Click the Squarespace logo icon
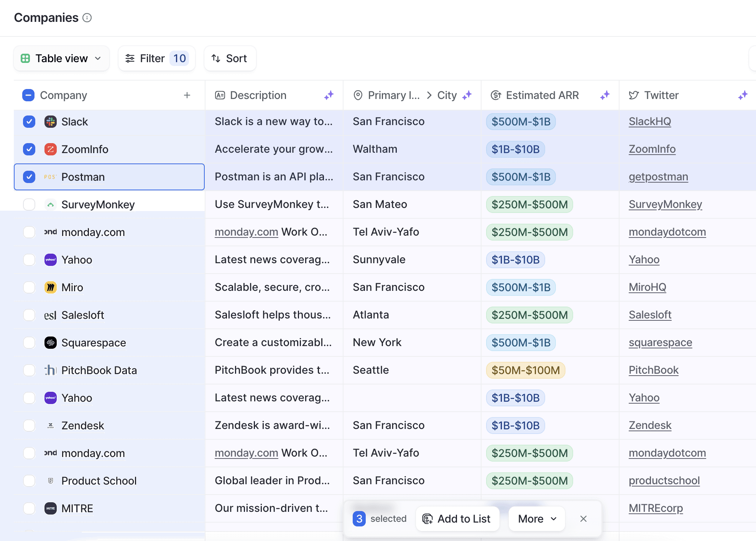 [51, 343]
